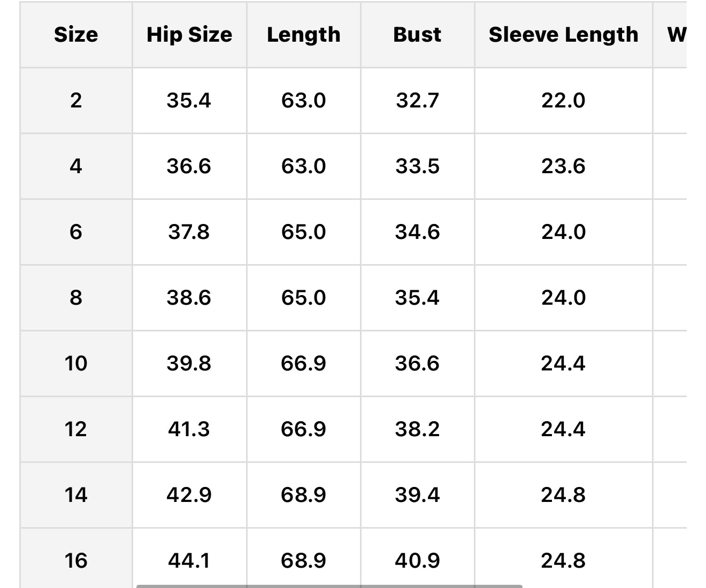Select the size 2 row label

(x=76, y=100)
